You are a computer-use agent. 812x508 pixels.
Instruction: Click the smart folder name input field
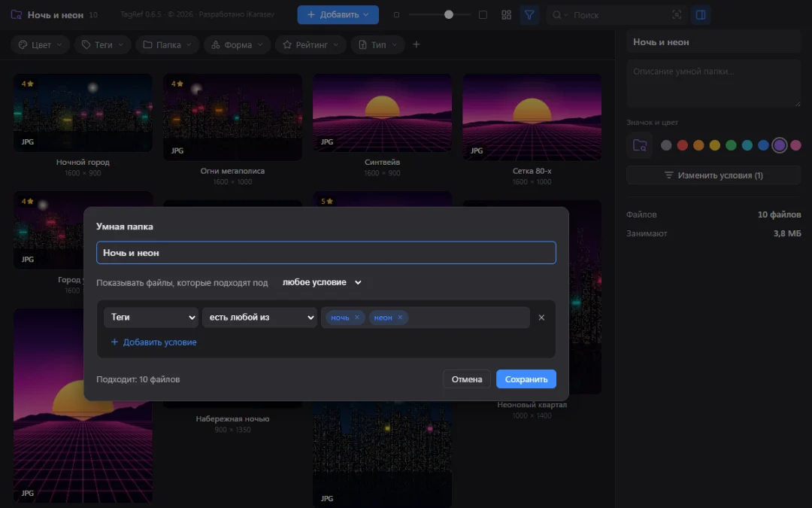point(326,252)
